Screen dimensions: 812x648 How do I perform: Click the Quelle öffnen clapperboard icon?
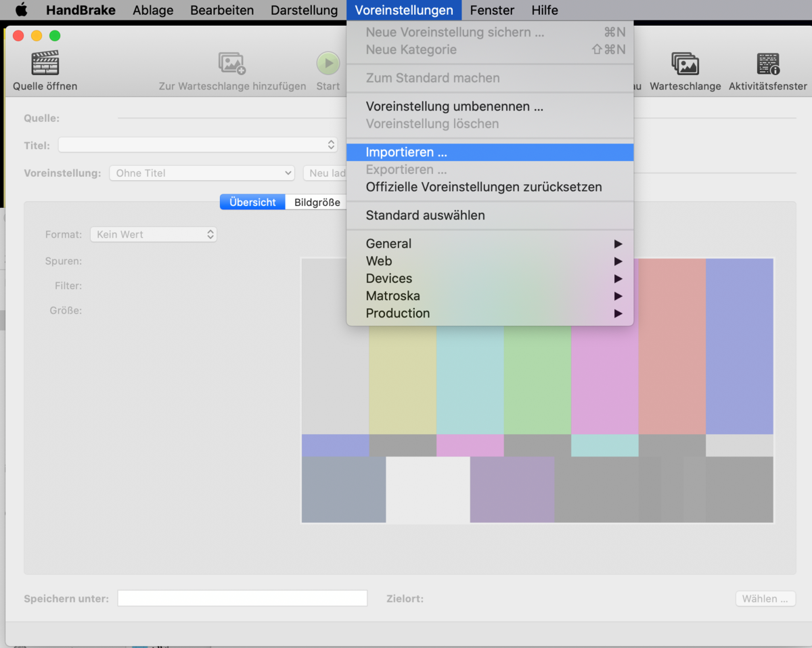(x=45, y=63)
